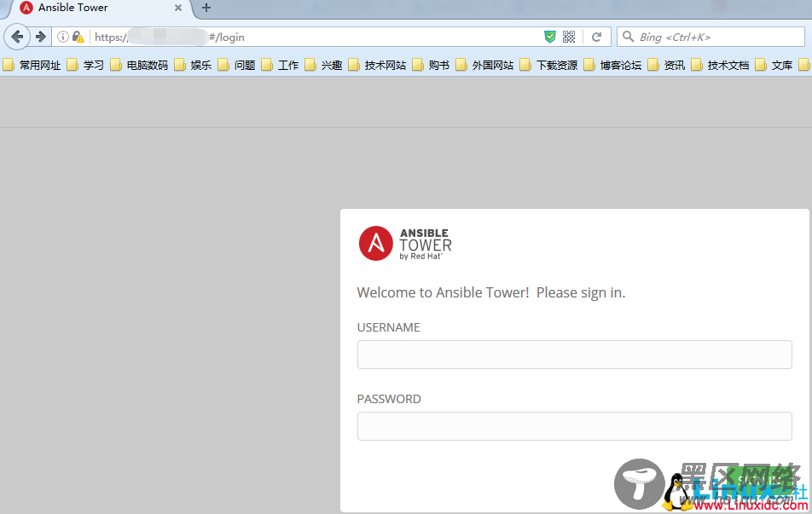This screenshot has width=812, height=514.
Task: Click the welcome sign-in message text
Action: pos(491,292)
